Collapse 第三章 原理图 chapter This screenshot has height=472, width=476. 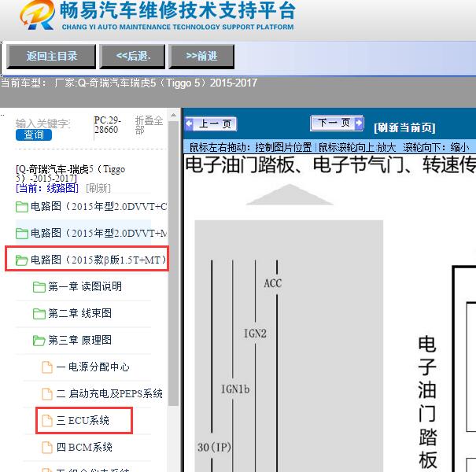click(80, 340)
